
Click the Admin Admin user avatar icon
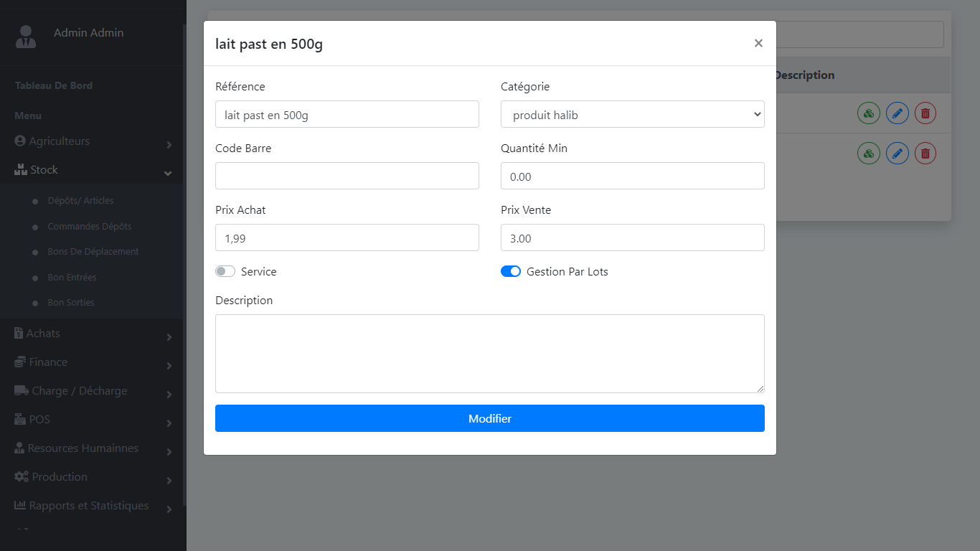[x=26, y=37]
